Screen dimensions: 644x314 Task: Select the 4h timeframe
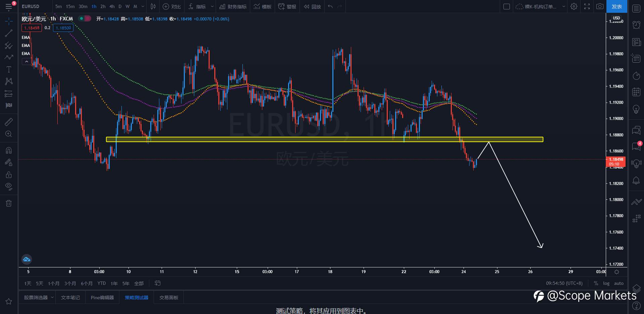(x=112, y=6)
